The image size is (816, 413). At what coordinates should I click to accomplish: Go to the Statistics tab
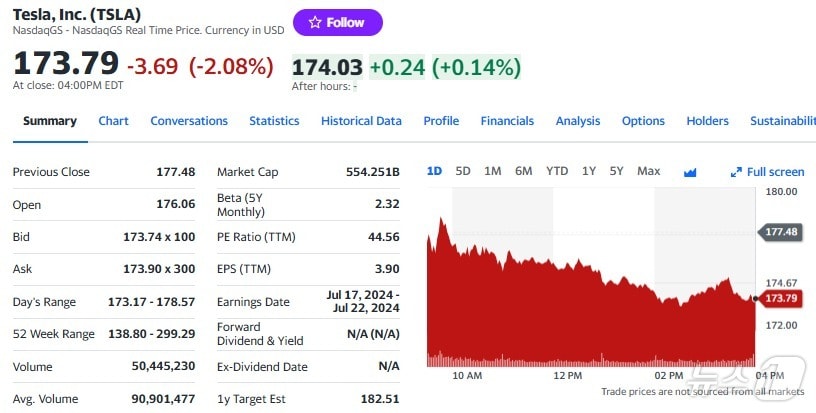click(274, 121)
